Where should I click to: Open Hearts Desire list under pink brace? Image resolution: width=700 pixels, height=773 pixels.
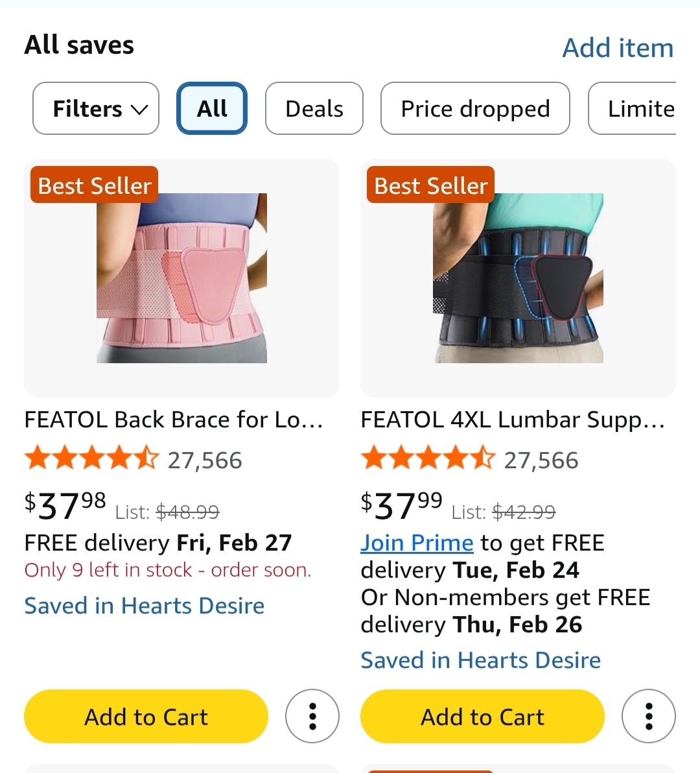[x=144, y=606]
